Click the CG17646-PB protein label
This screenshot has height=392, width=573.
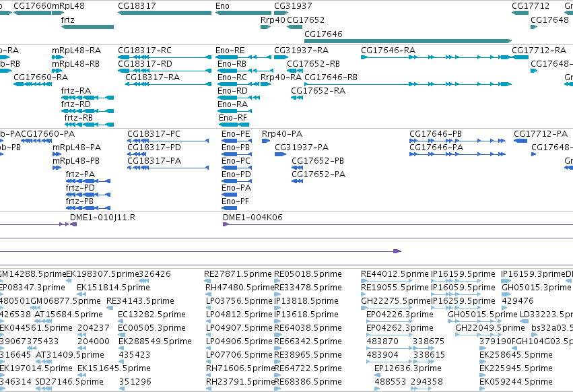point(436,134)
